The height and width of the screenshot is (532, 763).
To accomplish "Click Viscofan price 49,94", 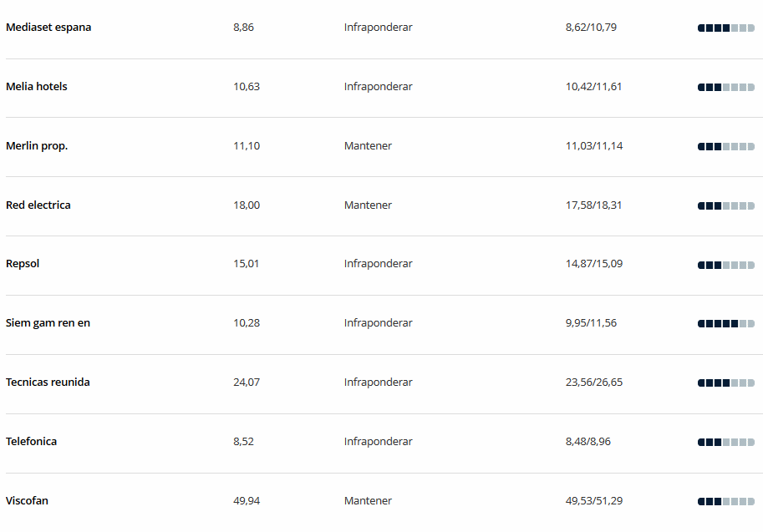I will 247,501.
